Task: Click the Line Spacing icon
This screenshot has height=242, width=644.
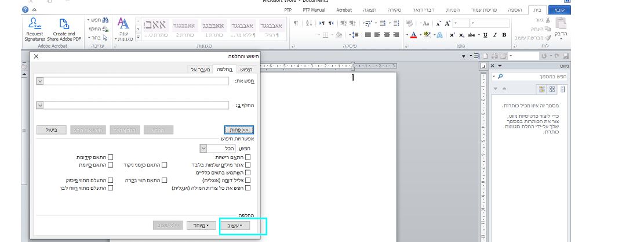Action: (x=355, y=35)
